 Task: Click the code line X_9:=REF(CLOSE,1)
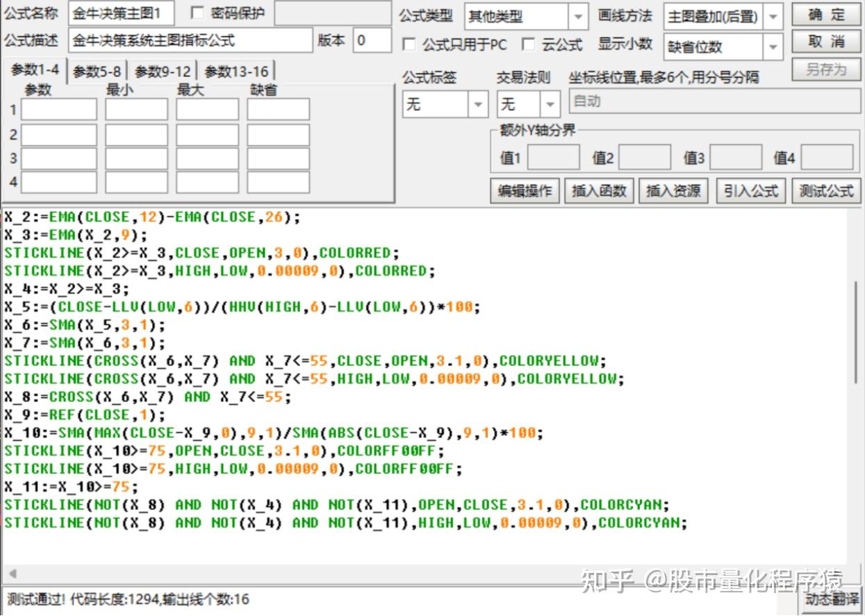[x=85, y=415]
